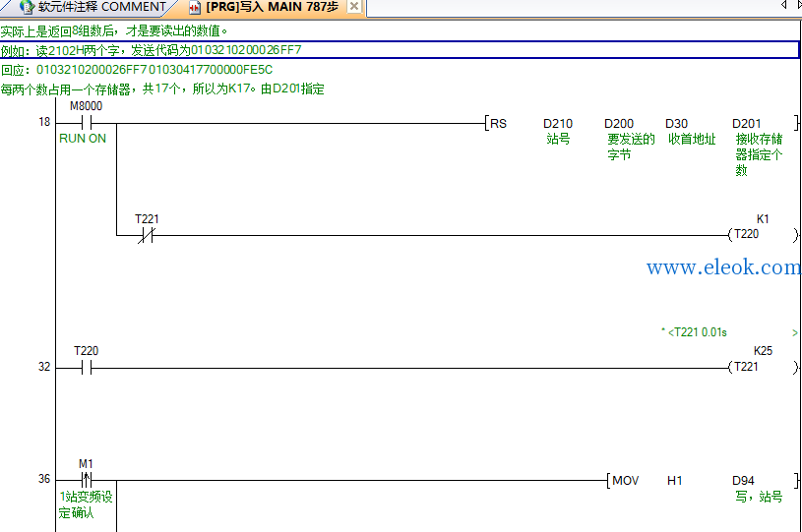Select the statement line starting with 回应

click(137, 70)
